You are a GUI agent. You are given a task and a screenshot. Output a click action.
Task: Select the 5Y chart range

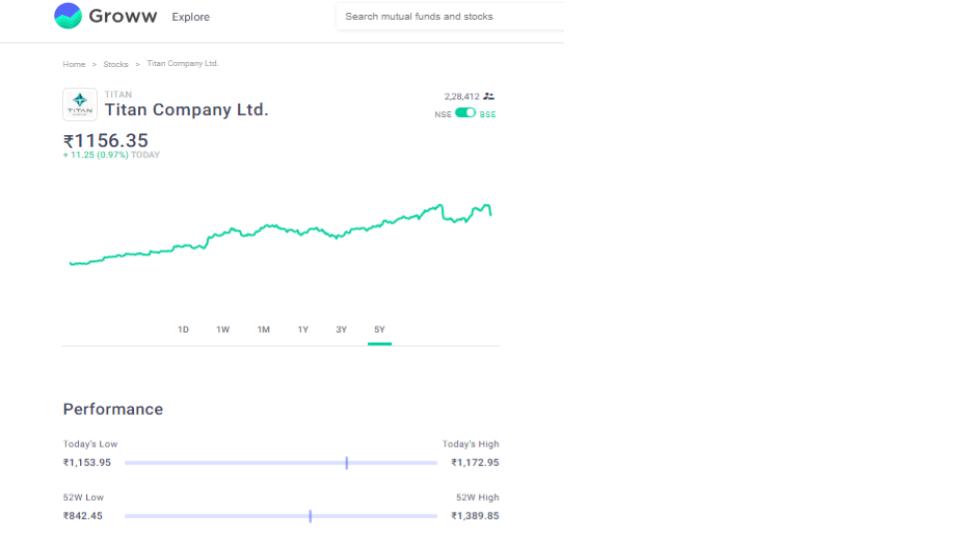tap(380, 329)
